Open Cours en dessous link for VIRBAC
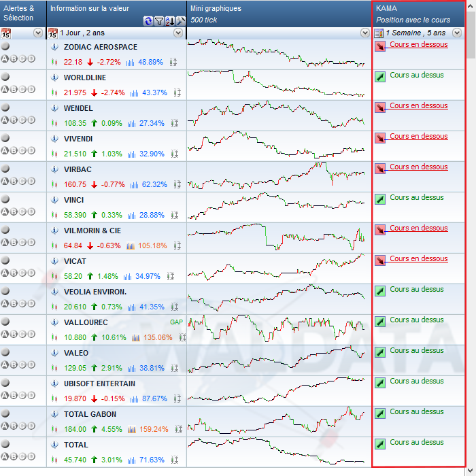This screenshot has height=476, width=476. click(419, 167)
